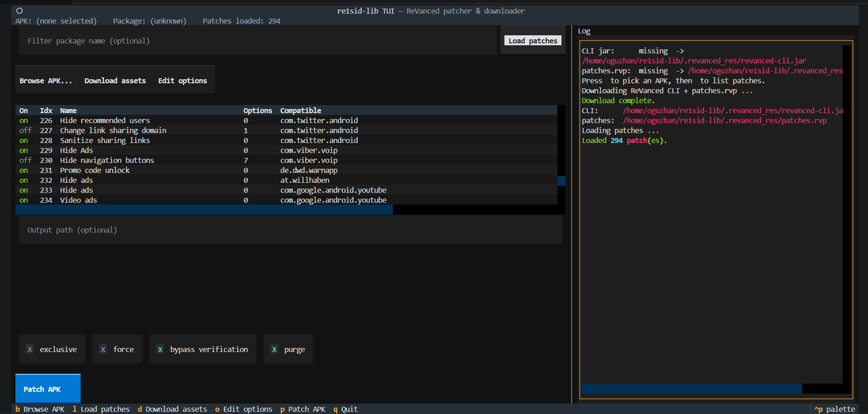Toggle the force checkbox
Image resolution: width=868 pixels, height=414 pixels.
coord(117,350)
